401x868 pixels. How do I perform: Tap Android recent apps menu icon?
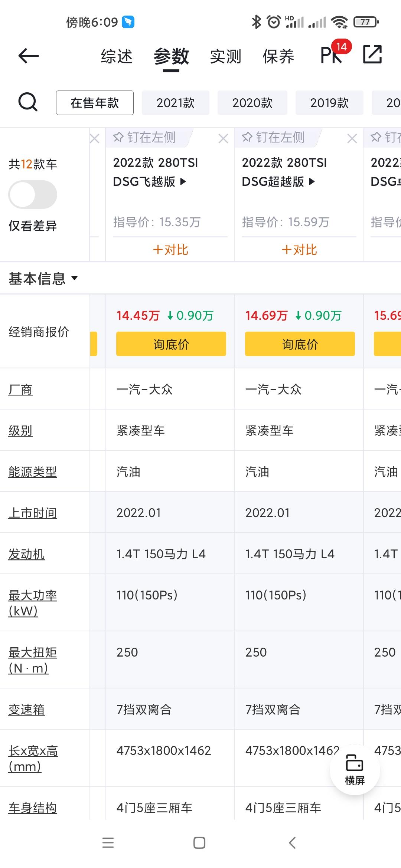tap(108, 843)
